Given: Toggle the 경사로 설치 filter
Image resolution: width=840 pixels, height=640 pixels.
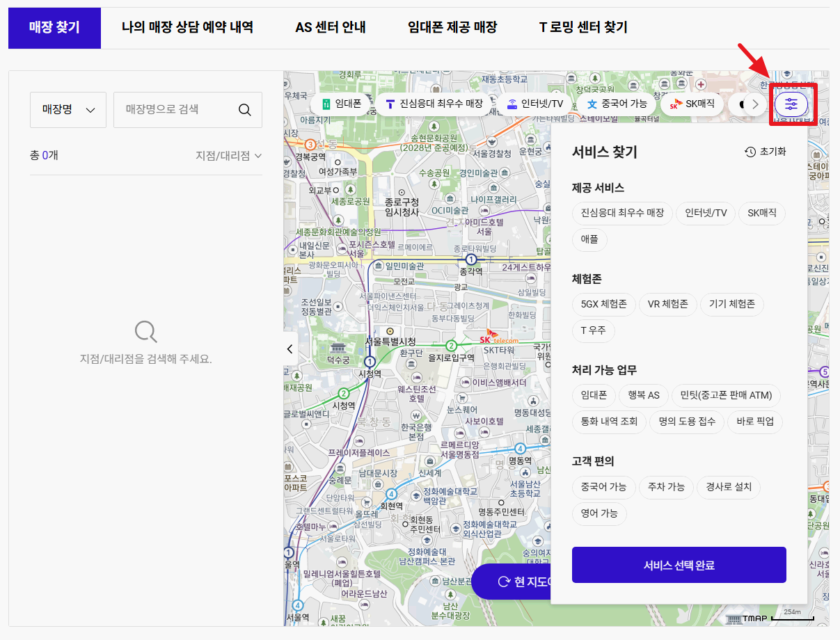Looking at the screenshot, I should coord(729,487).
